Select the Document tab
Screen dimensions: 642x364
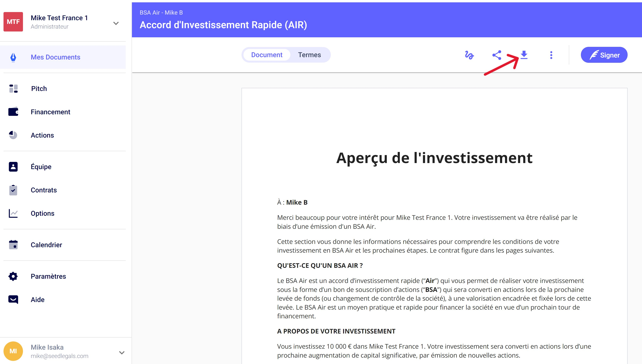click(x=267, y=55)
